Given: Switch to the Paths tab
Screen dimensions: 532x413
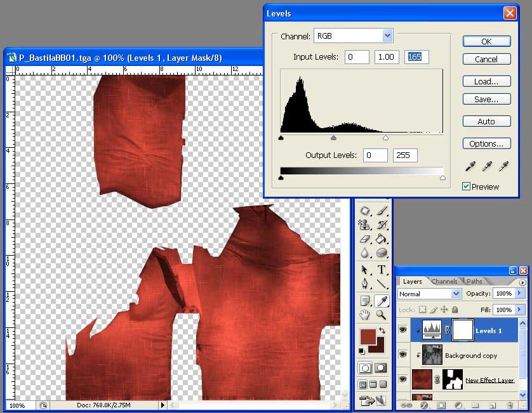Looking at the screenshot, I should (474, 281).
